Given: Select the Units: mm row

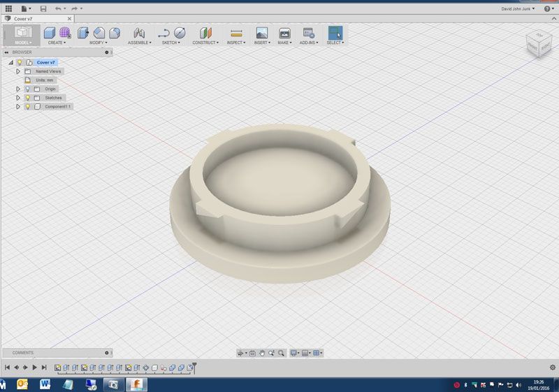Looking at the screenshot, I should [x=41, y=80].
